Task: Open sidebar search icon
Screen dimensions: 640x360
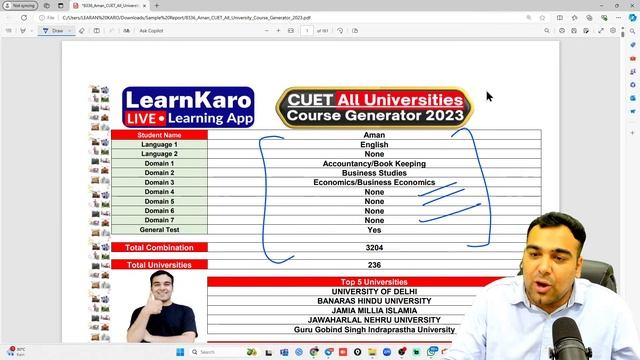Action: click(633, 31)
